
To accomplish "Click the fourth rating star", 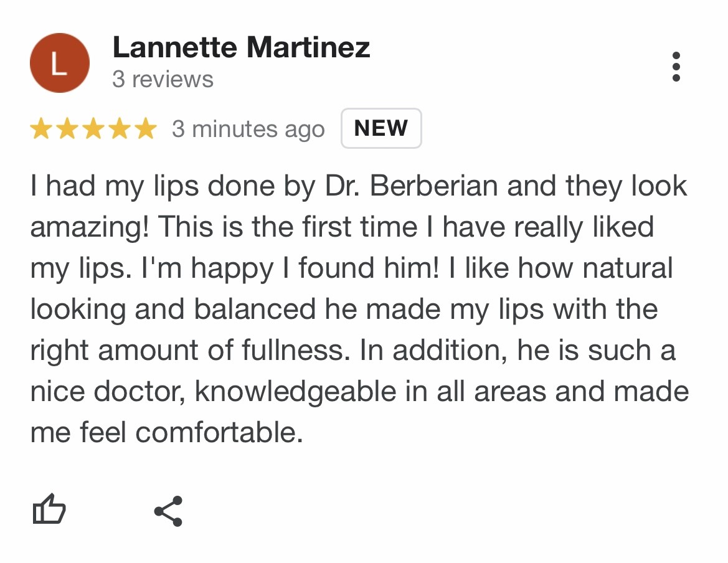I will point(119,129).
